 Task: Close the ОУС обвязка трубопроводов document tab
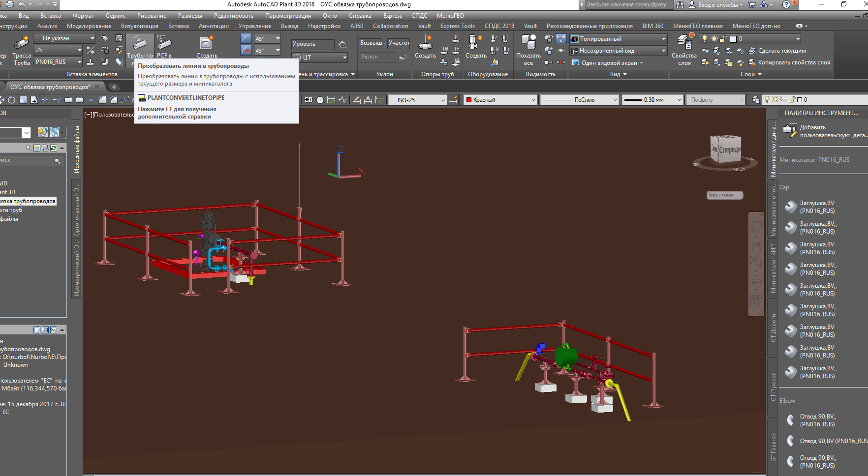97,87
